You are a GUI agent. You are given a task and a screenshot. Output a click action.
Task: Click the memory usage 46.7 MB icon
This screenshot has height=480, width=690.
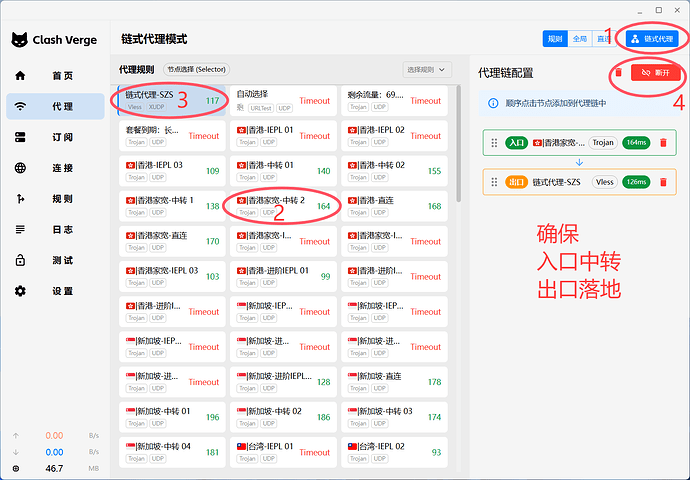16,469
